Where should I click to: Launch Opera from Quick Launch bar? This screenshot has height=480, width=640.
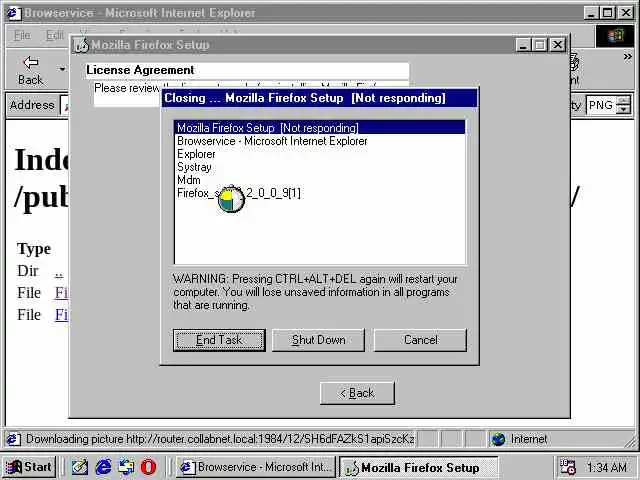149,467
